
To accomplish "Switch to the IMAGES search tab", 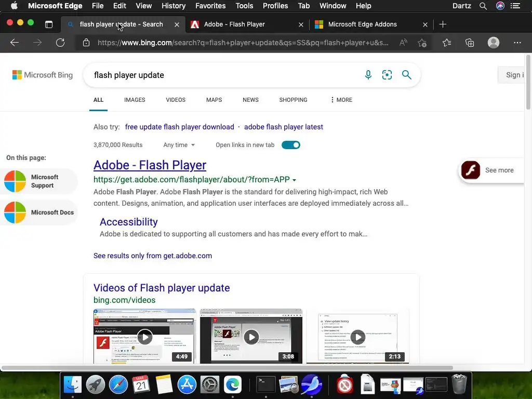I will (135, 100).
